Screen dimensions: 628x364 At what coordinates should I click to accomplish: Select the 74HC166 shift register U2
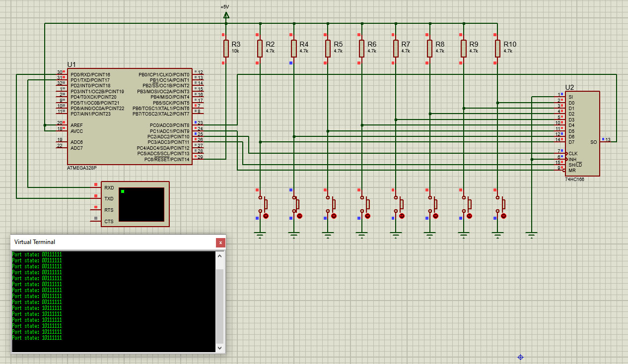(582, 133)
